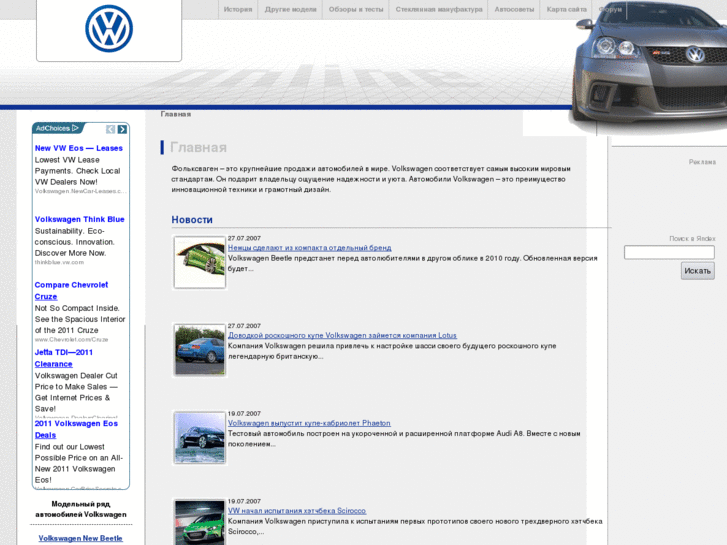Open the New VW Eos Leases ad
Image resolution: width=727 pixels, height=545 pixels.
tap(79, 148)
